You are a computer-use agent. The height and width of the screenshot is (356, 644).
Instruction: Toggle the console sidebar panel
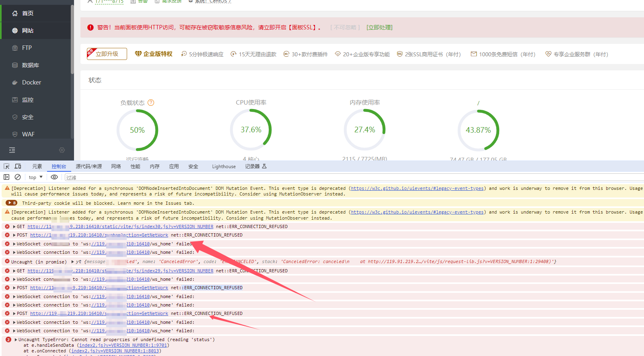(x=6, y=177)
